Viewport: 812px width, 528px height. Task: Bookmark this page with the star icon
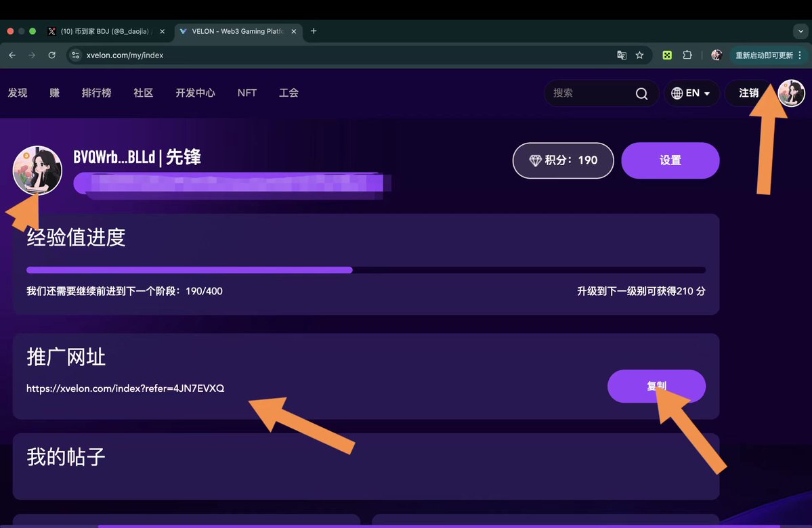[639, 55]
